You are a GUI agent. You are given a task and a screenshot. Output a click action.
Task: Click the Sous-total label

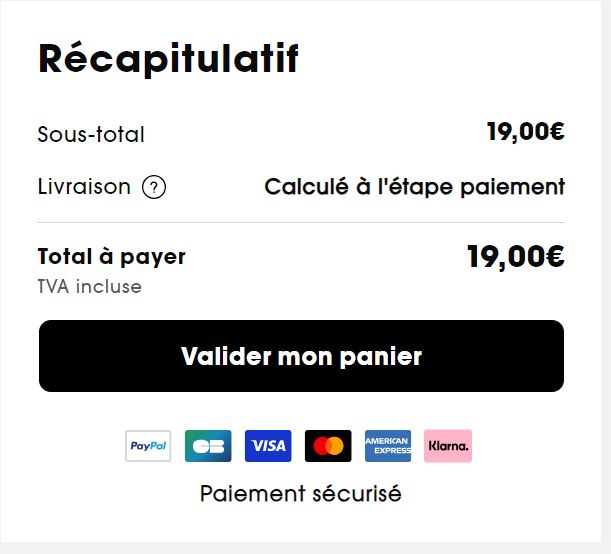(91, 135)
